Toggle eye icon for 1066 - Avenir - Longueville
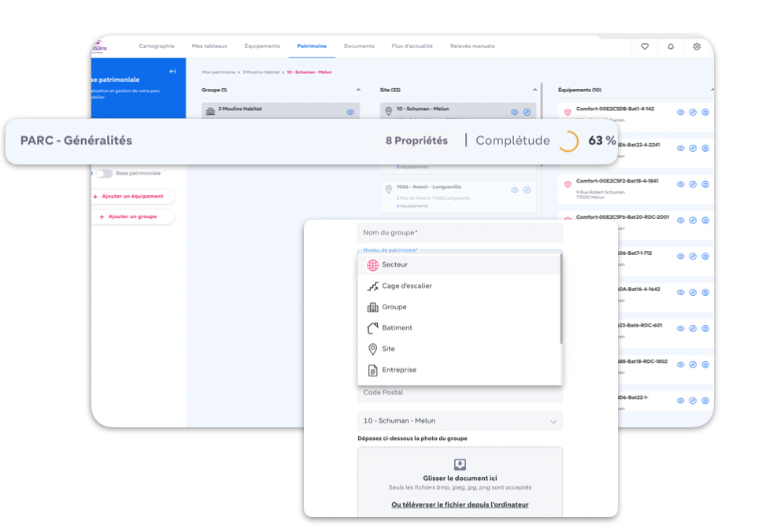 point(515,190)
